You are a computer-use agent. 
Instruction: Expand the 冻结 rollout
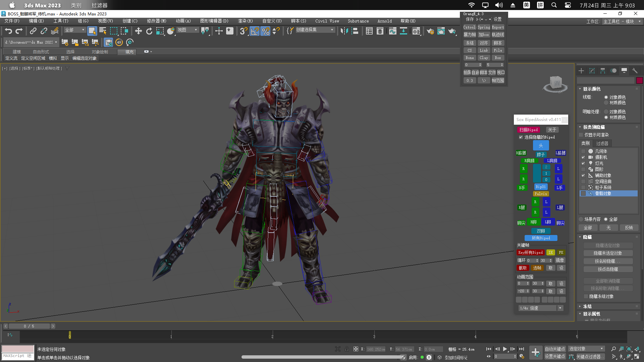[587, 306]
